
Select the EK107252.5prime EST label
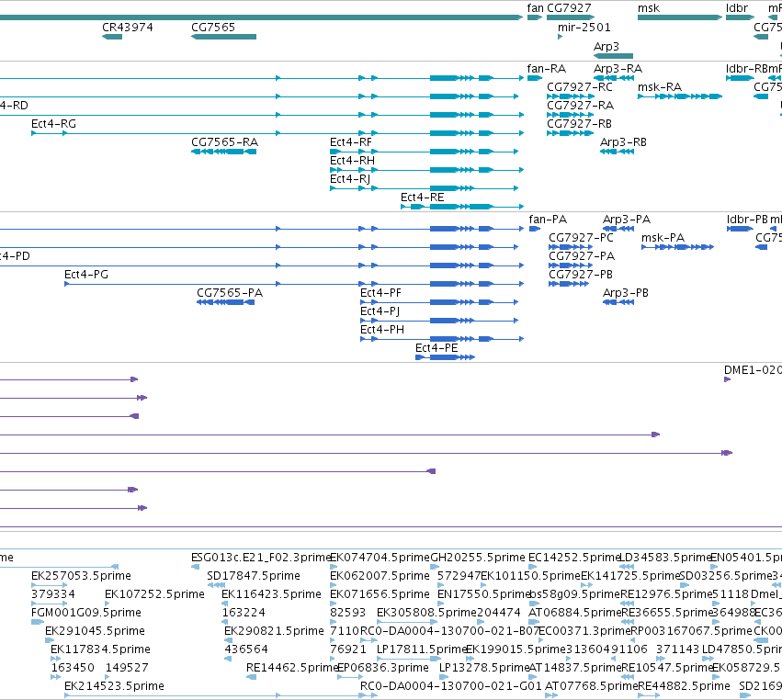154,594
